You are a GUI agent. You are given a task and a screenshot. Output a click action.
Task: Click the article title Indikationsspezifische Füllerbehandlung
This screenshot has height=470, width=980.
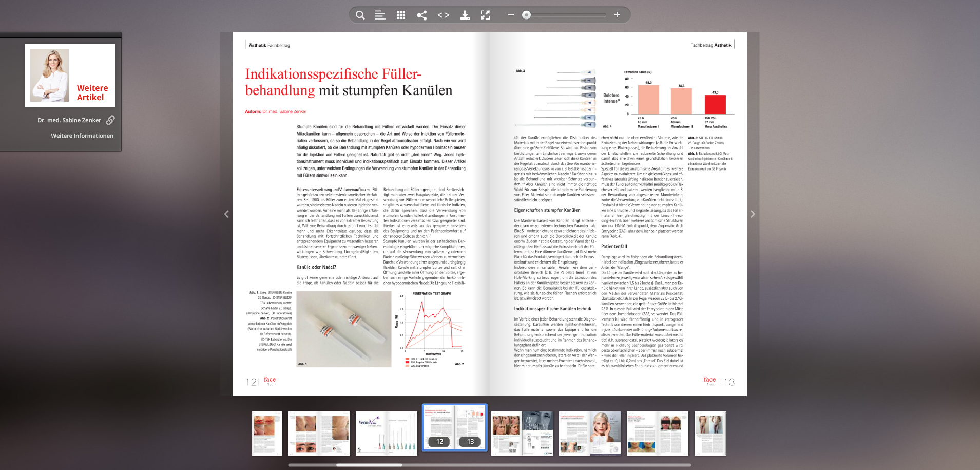[349, 82]
